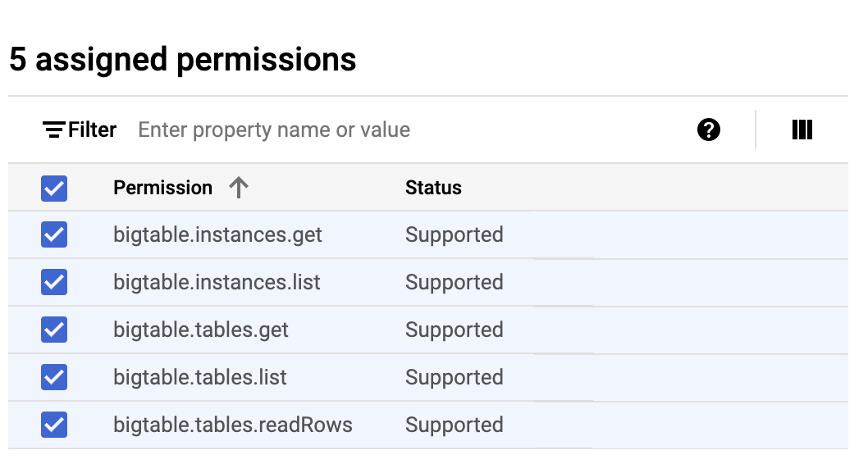Select the bigtable.tables.readRows permission name
The height and width of the screenshot is (464, 868).
[233, 425]
